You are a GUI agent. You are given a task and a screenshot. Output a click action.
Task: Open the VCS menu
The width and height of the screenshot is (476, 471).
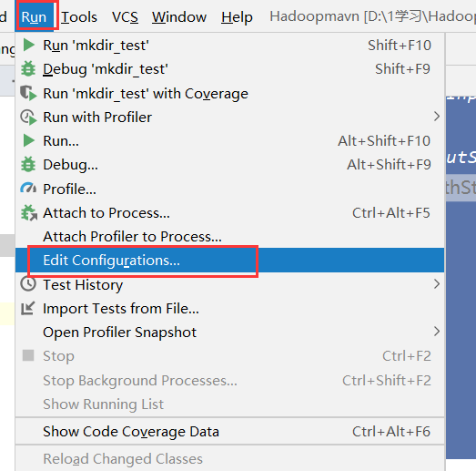(x=125, y=16)
